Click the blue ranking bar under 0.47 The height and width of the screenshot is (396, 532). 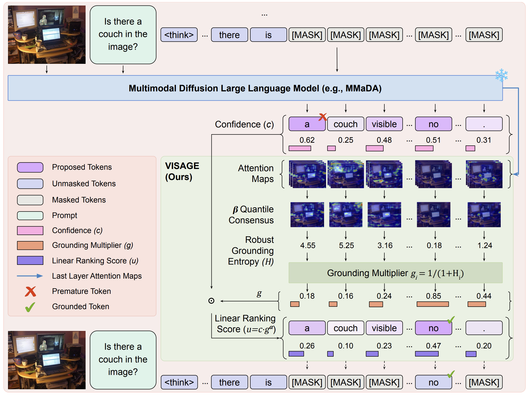(x=427, y=354)
